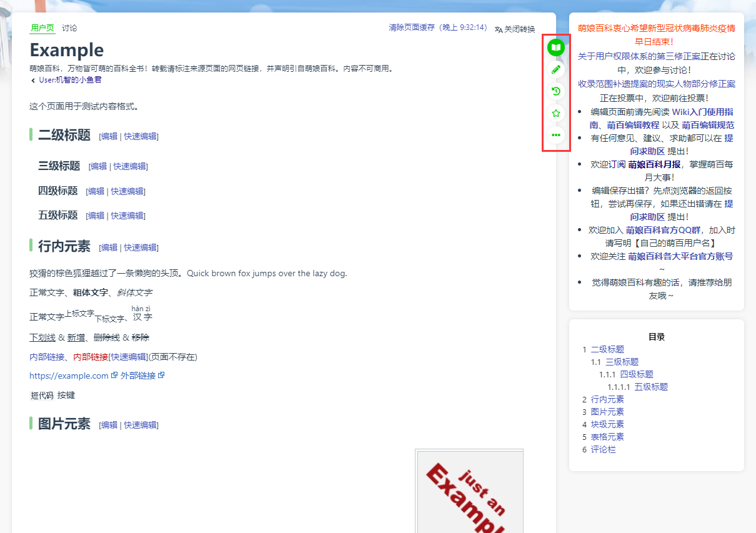
Task: Click 快速编辑 next to 行内元素 heading
Action: click(141, 247)
